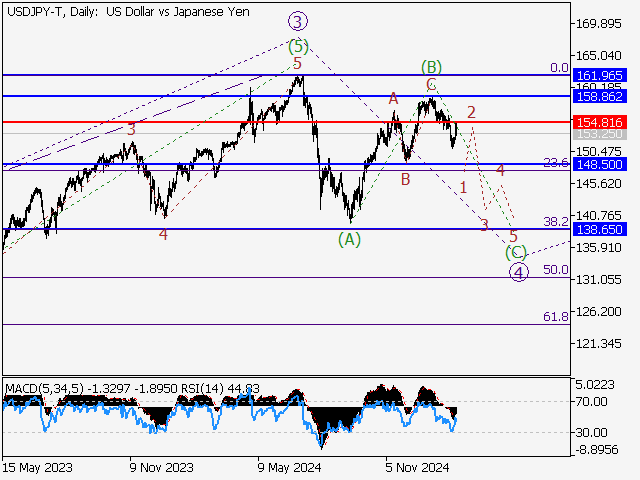This screenshot has width=640, height=480.
Task: Click the green (C) wave label
Action: click(515, 253)
